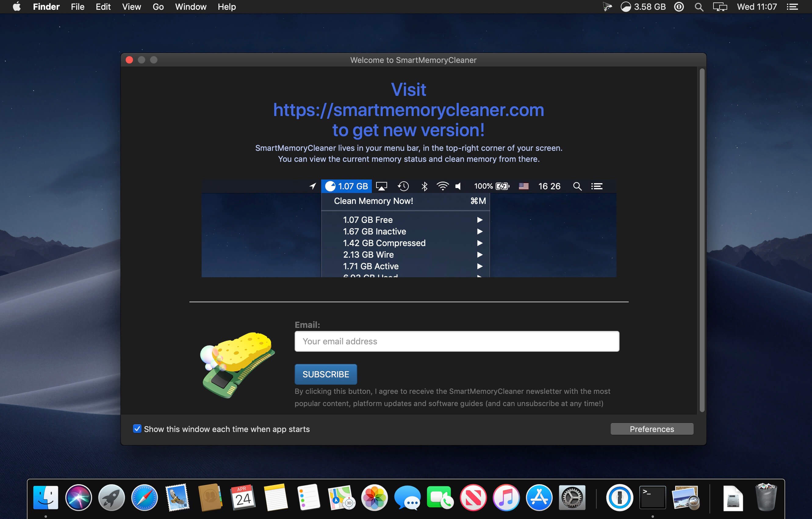This screenshot has height=519, width=812.
Task: Open Terminal from the Dock
Action: coord(652,497)
